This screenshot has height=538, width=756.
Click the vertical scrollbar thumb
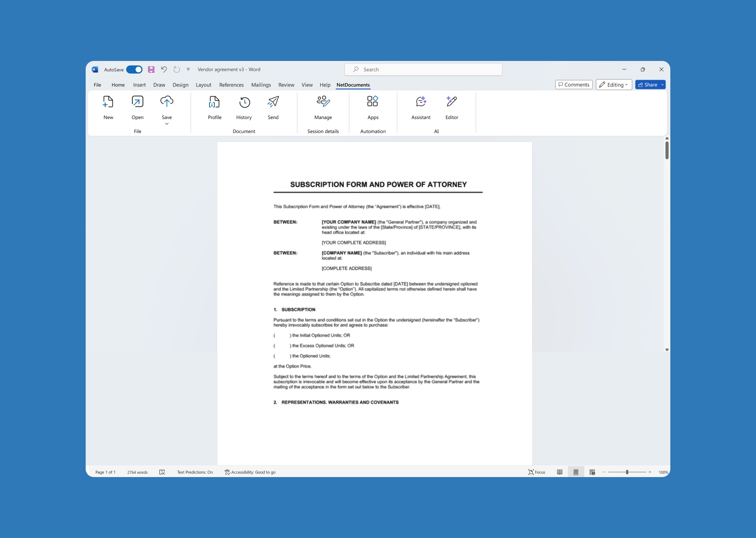tap(667, 150)
